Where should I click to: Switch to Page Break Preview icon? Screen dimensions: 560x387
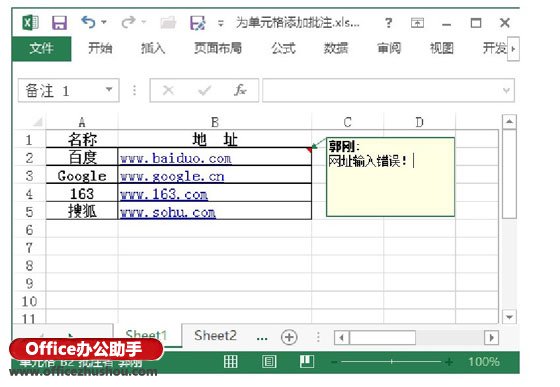click(x=306, y=361)
